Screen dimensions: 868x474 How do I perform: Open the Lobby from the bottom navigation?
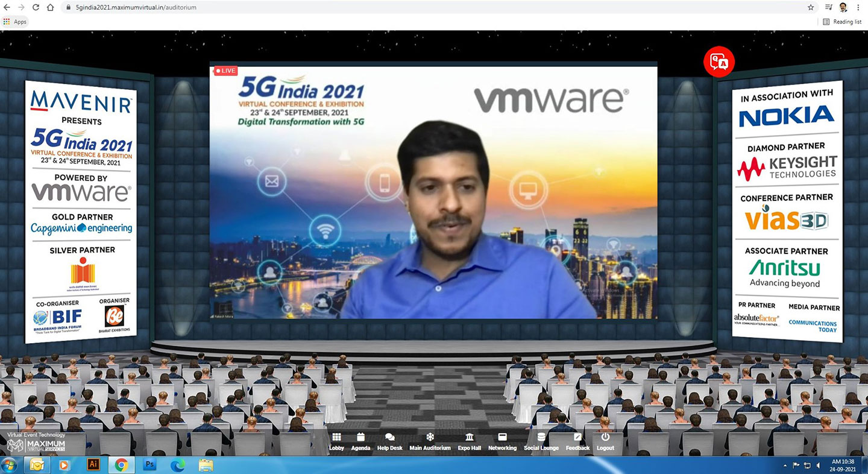tap(336, 441)
